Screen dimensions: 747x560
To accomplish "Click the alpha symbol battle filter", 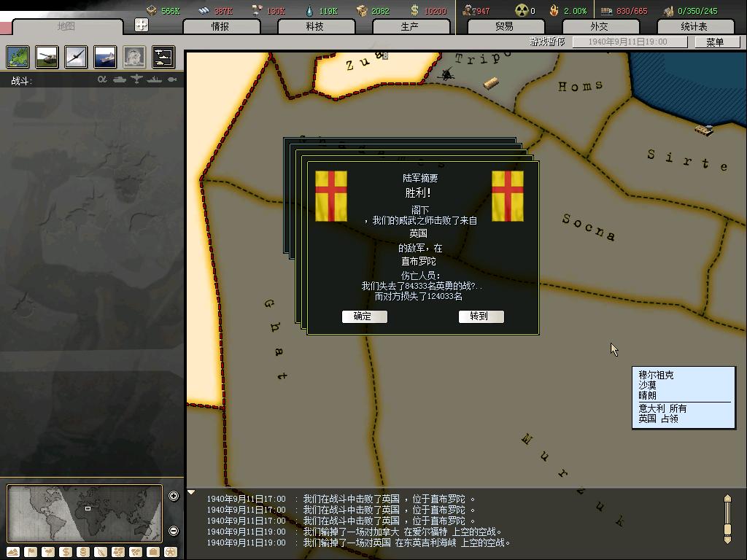I will pyautogui.click(x=102, y=79).
